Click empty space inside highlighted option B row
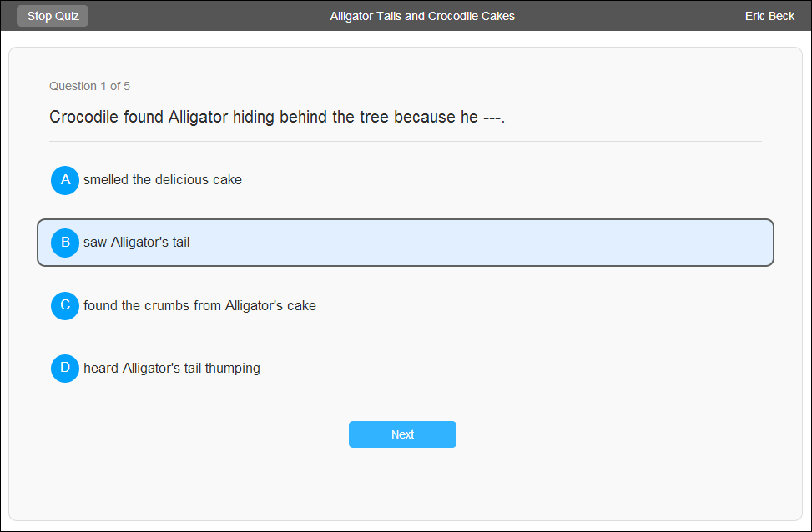812x532 pixels. 482,243
